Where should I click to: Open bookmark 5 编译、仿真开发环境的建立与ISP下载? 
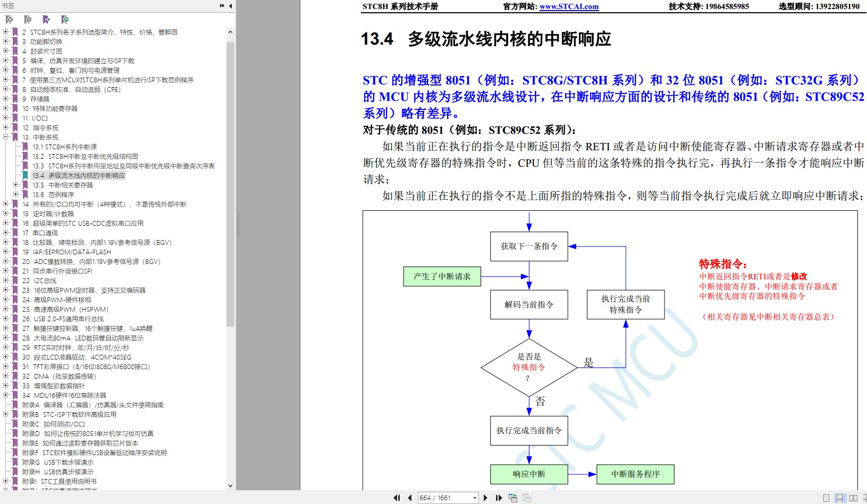coord(78,61)
